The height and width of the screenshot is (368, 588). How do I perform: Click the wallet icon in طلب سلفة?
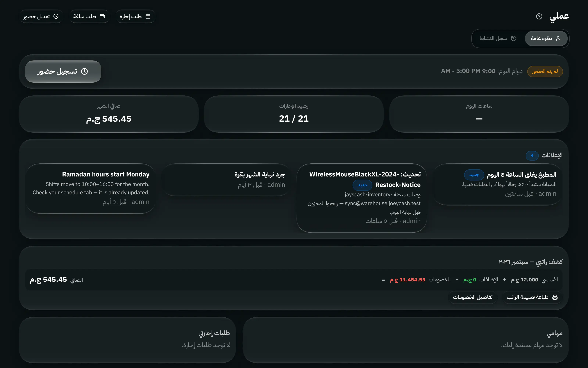click(102, 16)
